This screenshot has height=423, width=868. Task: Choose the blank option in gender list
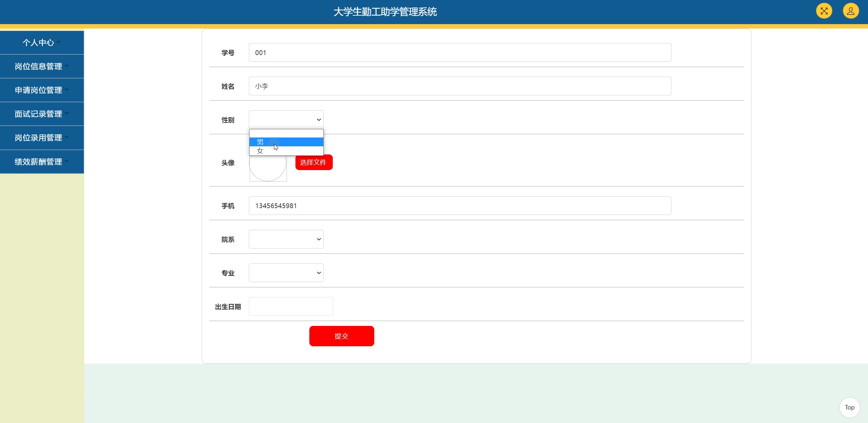click(x=286, y=133)
